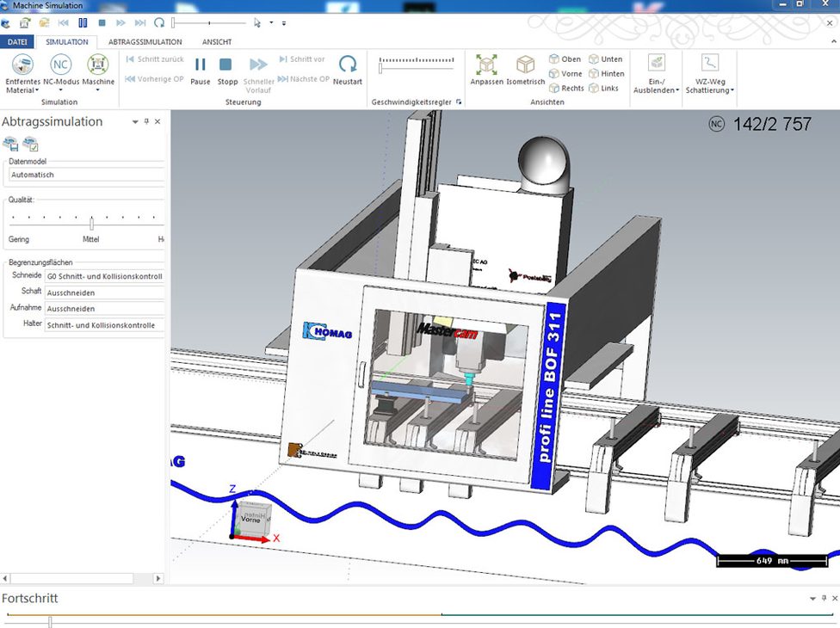Select the Unten bottom view
The height and width of the screenshot is (628, 840).
tap(606, 59)
